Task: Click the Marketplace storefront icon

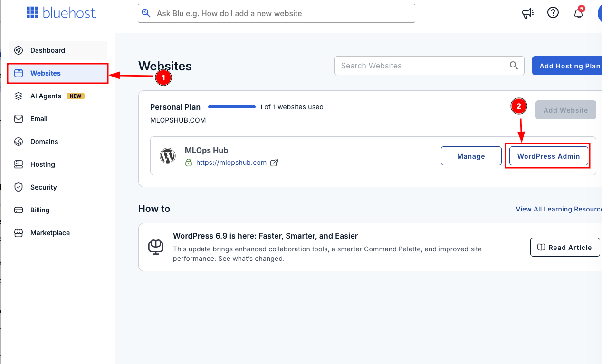Action: 19,233
